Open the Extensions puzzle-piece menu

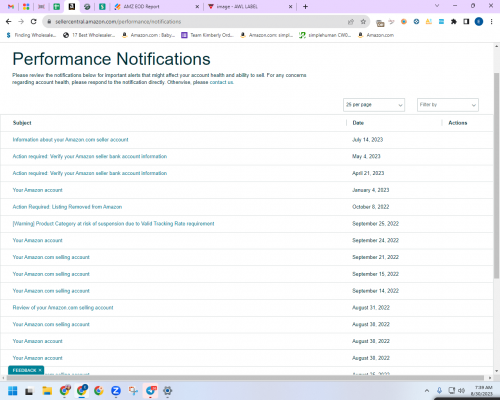coord(454,22)
